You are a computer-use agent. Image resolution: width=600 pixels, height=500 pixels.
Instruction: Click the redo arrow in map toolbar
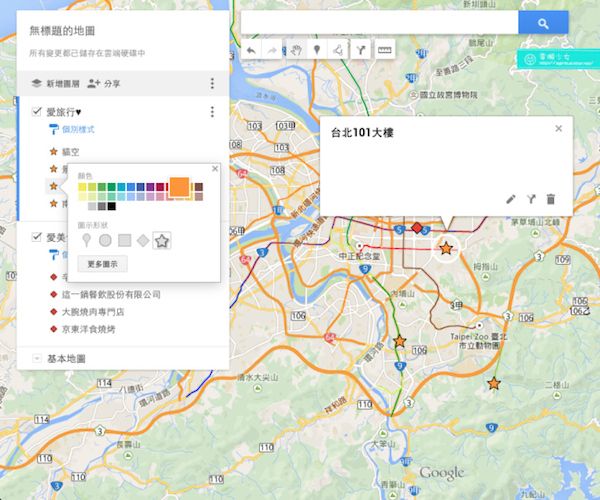coord(272,50)
